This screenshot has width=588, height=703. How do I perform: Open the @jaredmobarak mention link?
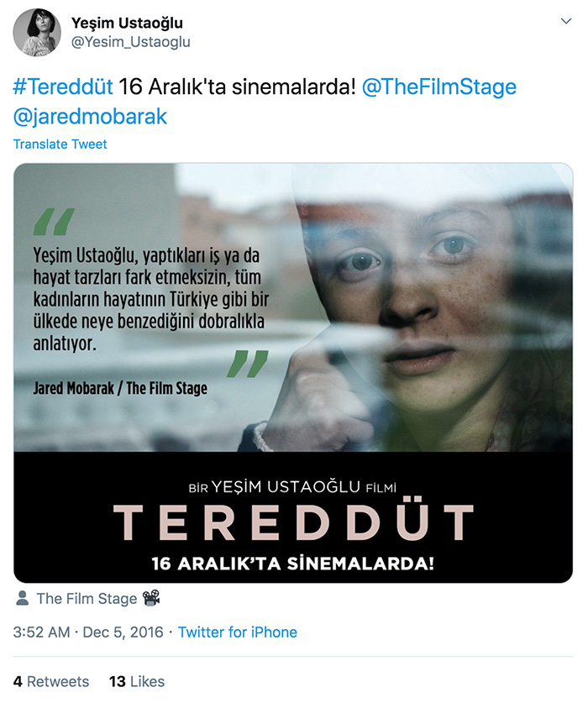tap(90, 117)
